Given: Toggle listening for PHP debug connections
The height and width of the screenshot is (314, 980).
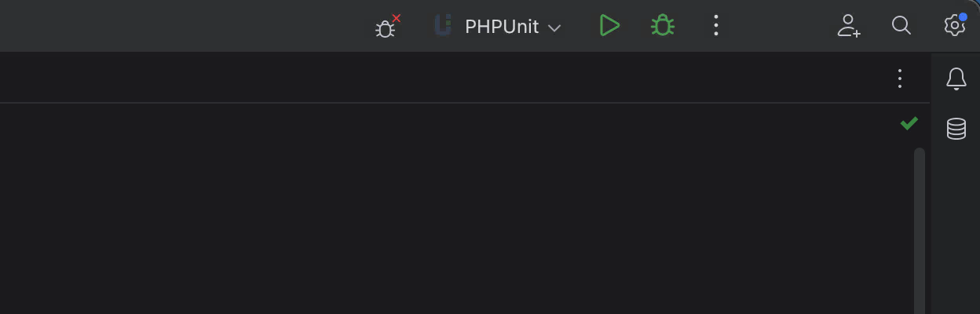Looking at the screenshot, I should pos(386,27).
